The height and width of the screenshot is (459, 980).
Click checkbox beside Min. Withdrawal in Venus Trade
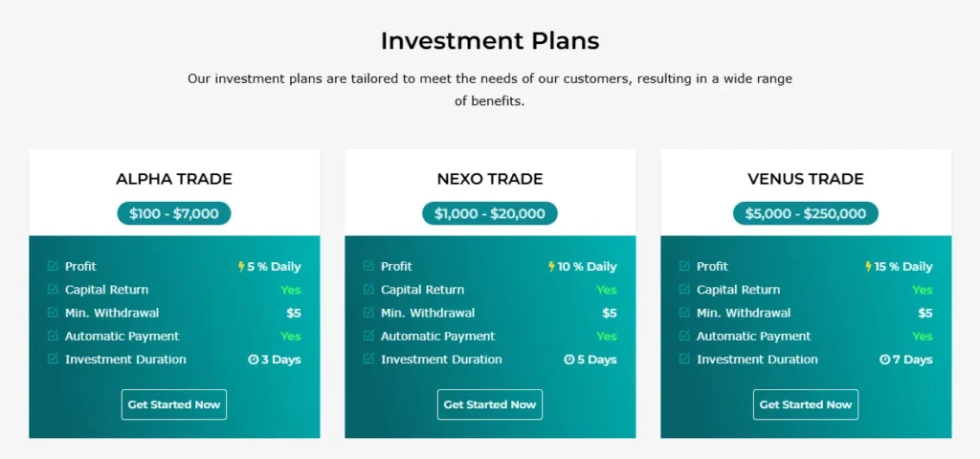tap(684, 313)
